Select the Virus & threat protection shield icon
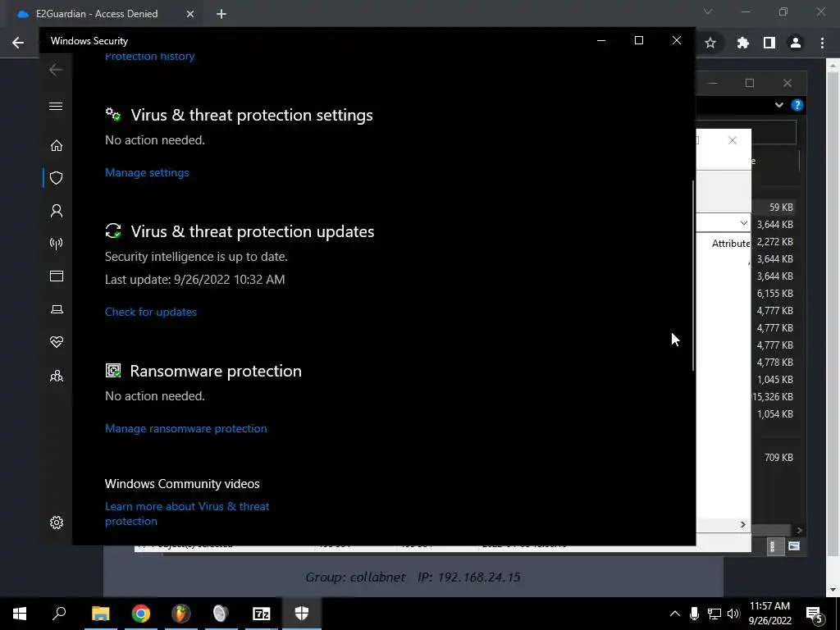Viewport: 840px width, 630px height. point(57,178)
